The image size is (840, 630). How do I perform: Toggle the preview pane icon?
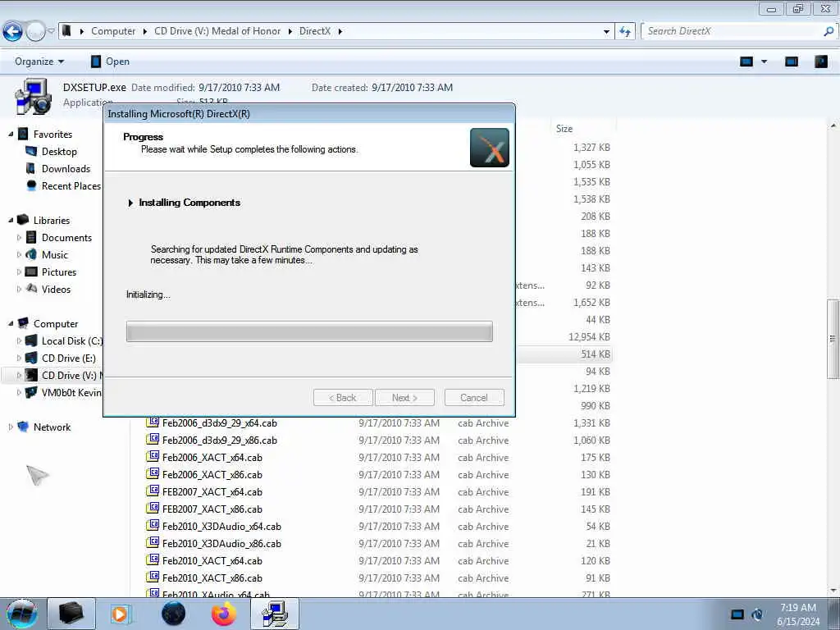pyautogui.click(x=792, y=62)
